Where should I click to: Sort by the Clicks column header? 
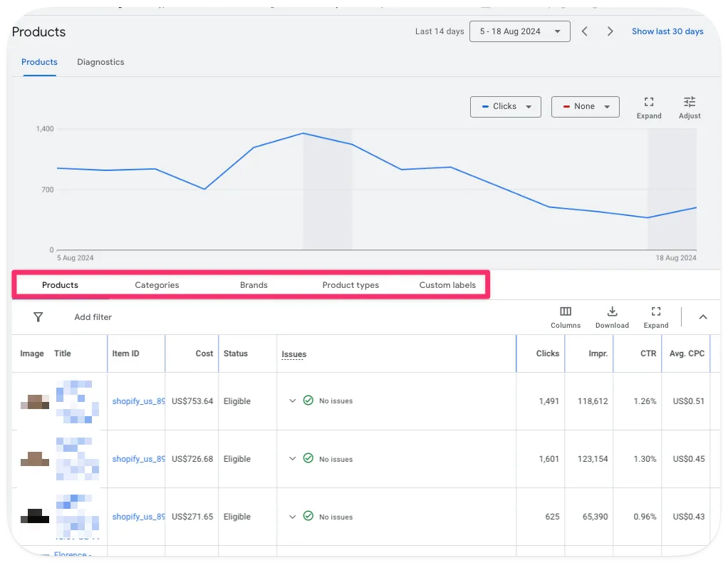tap(547, 353)
